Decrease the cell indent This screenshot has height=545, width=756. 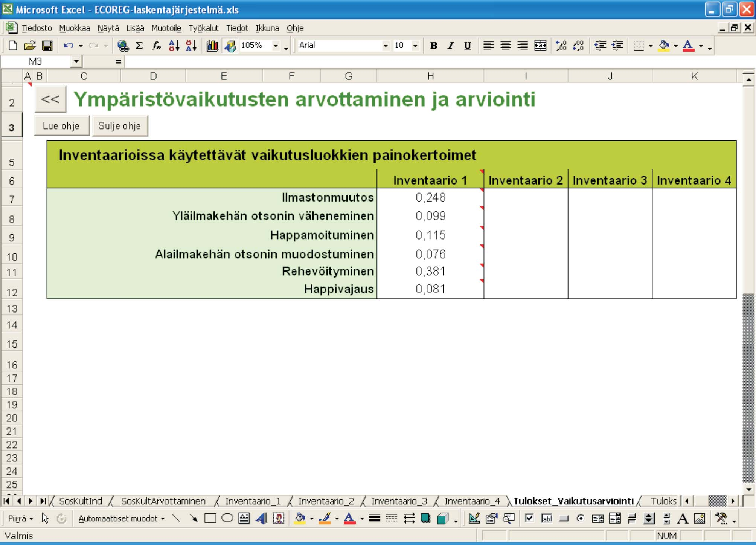[x=600, y=46]
